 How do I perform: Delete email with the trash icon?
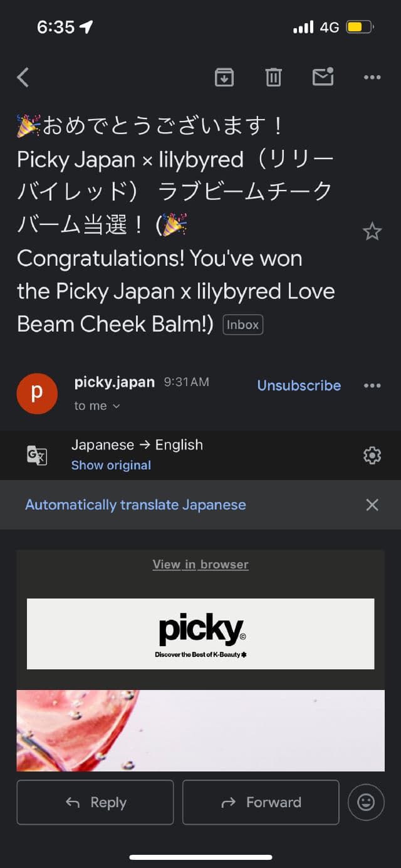pos(273,78)
